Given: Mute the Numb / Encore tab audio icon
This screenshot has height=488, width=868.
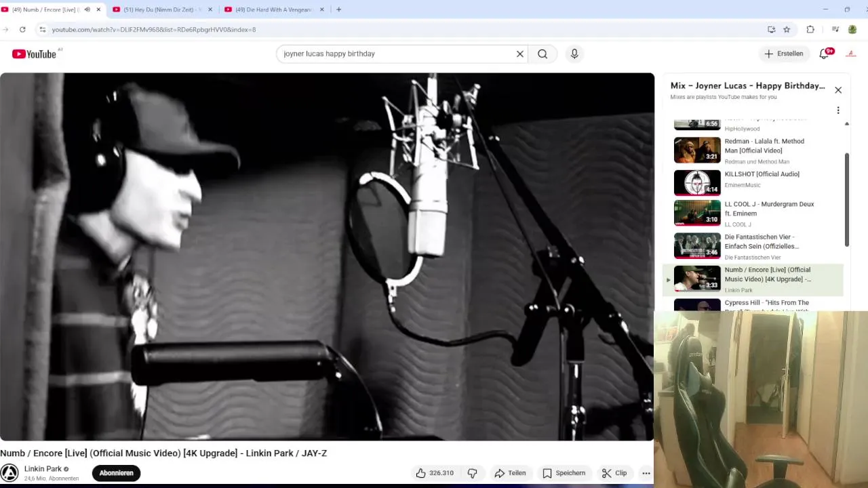Looking at the screenshot, I should 87,9.
